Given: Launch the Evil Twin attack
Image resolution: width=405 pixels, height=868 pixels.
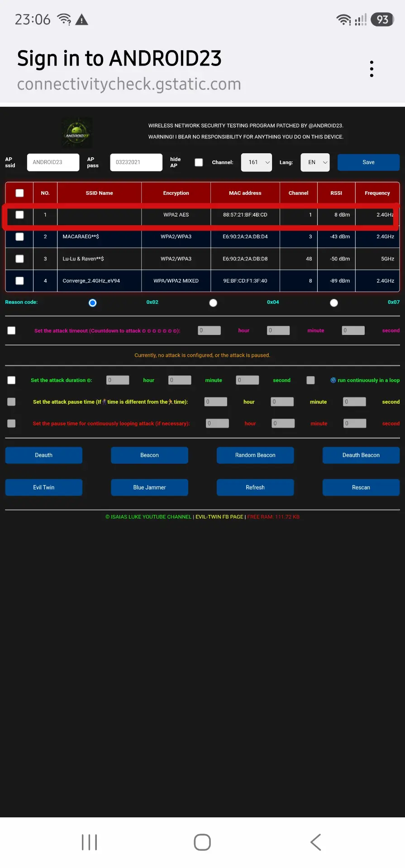Looking at the screenshot, I should [44, 487].
